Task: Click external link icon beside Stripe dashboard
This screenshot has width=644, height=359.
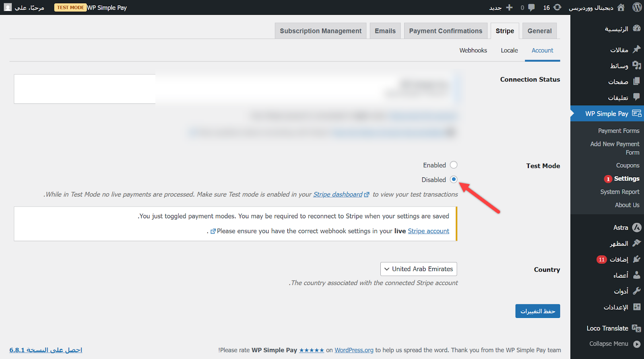Action: point(367,195)
